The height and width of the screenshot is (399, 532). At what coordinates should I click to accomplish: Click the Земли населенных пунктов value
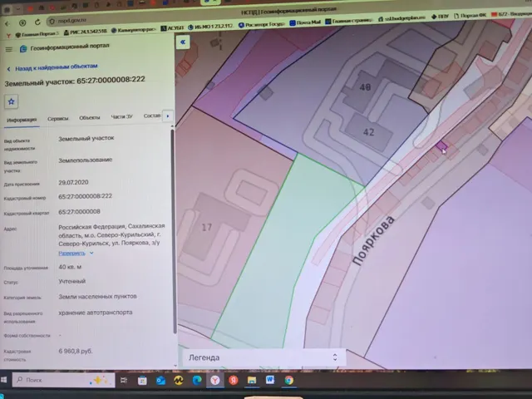[97, 296]
